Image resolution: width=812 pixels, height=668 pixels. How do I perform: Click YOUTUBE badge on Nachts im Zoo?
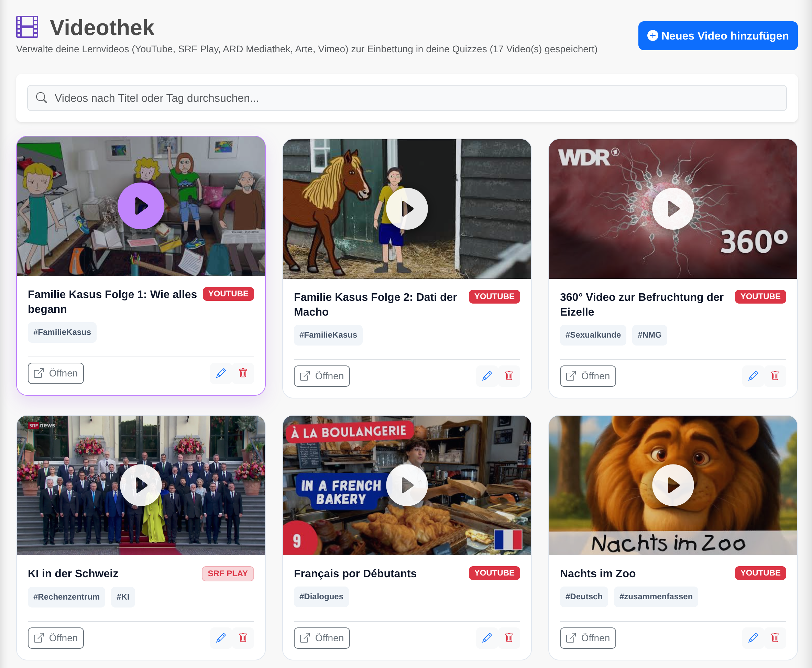(x=760, y=573)
